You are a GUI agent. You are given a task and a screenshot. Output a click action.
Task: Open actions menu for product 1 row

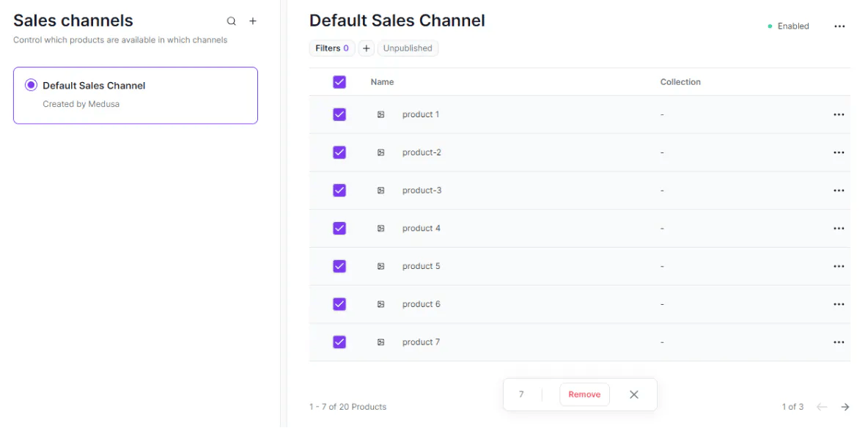839,115
